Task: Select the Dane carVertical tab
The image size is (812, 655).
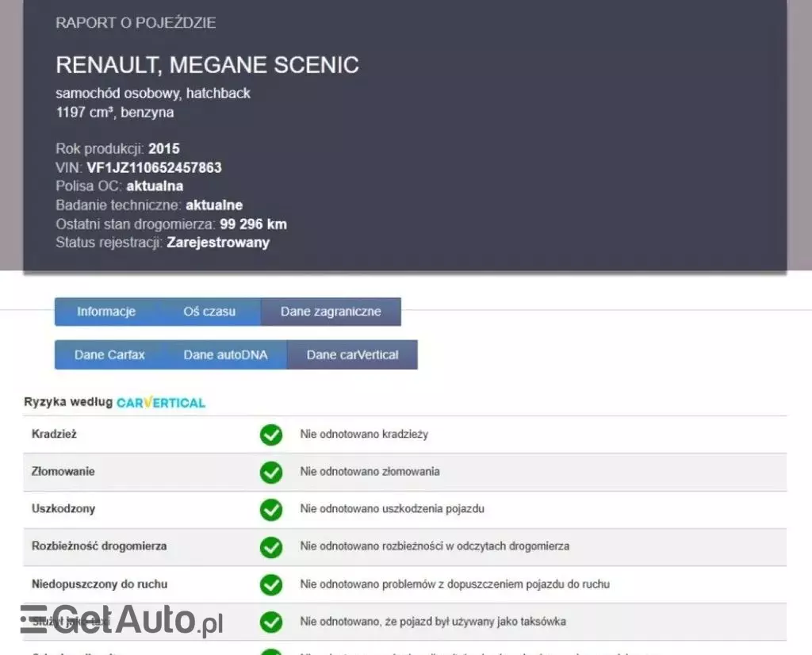Action: click(352, 354)
